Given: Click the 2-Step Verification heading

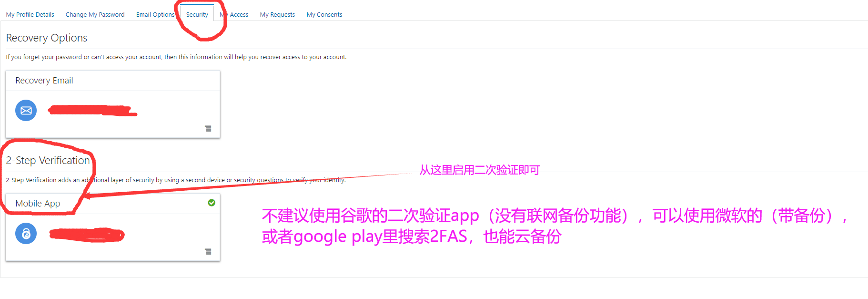Looking at the screenshot, I should tap(48, 161).
